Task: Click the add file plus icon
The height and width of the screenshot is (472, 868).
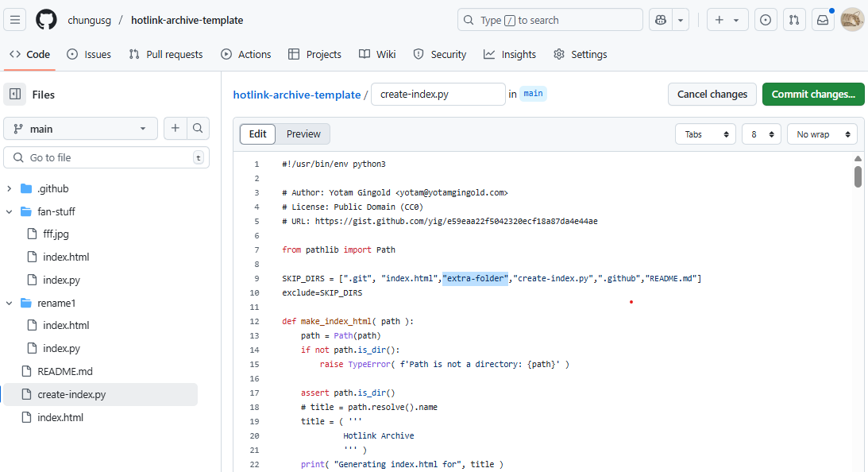Action: (x=175, y=129)
